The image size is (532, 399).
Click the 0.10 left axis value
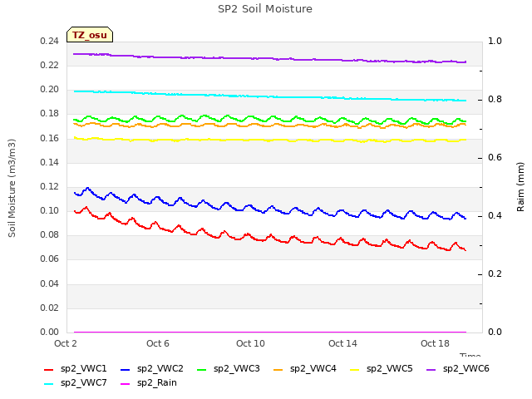[50, 211]
